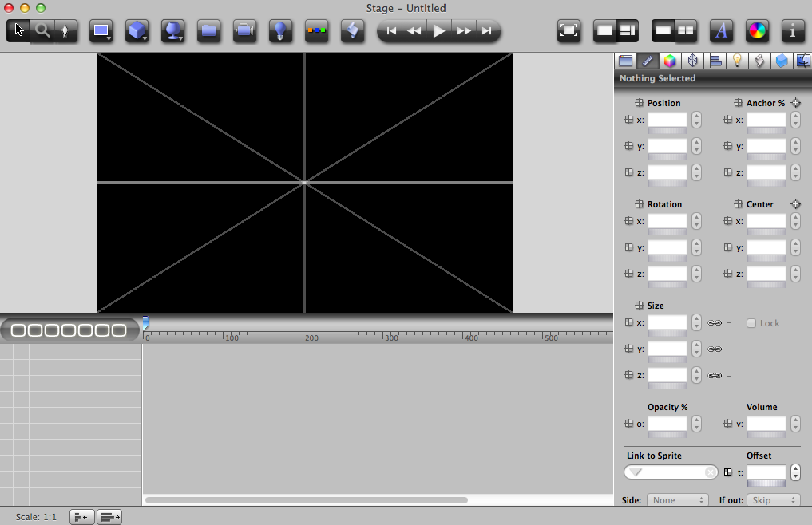Add a goblet model object from toolbar
This screenshot has width=812, height=525.
tap(173, 30)
